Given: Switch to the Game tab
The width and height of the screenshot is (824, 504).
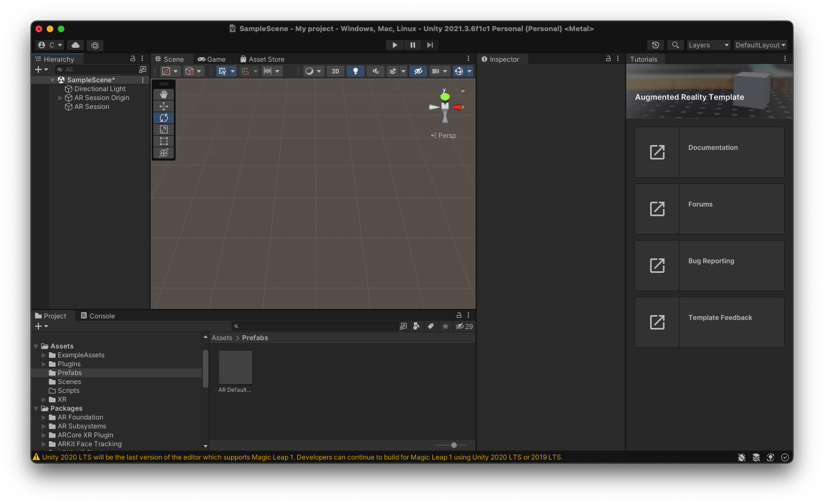Looking at the screenshot, I should tap(212, 59).
